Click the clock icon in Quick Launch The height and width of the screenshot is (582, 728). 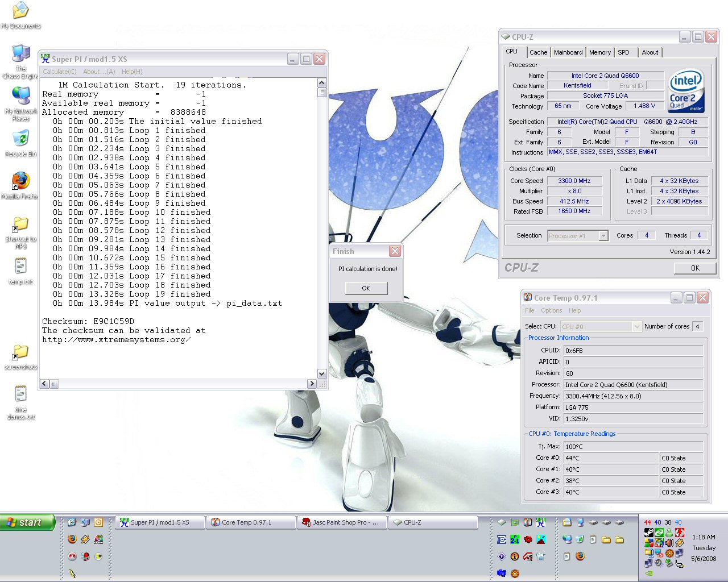(x=98, y=522)
